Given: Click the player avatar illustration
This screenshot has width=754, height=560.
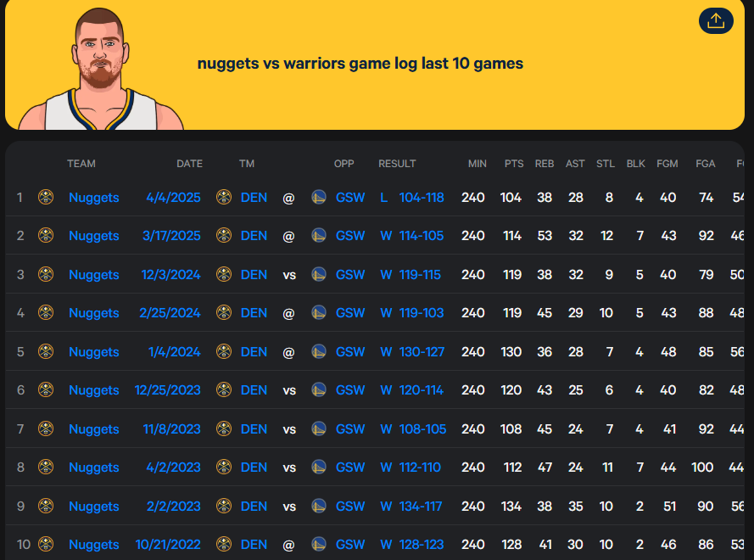Looking at the screenshot, I should (100, 69).
